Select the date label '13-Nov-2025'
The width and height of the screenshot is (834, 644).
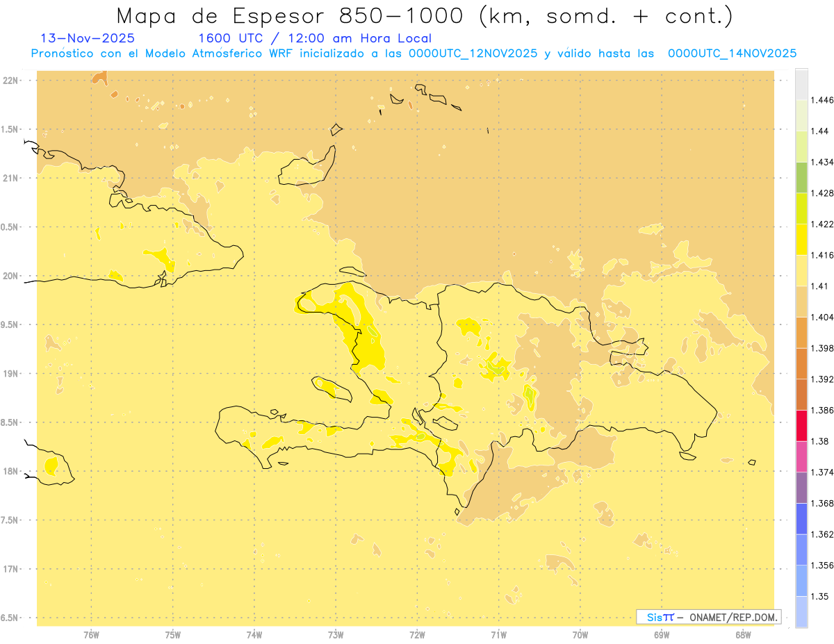(x=88, y=38)
